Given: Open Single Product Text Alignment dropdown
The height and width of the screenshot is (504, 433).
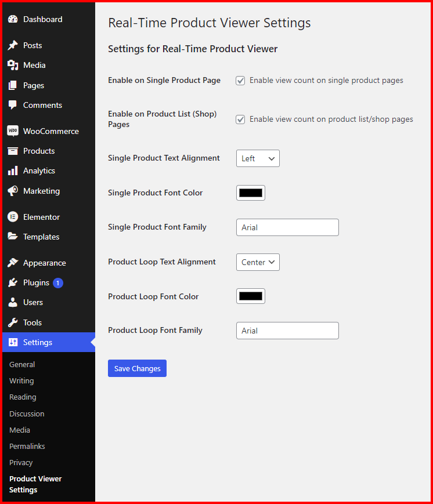Looking at the screenshot, I should point(258,158).
